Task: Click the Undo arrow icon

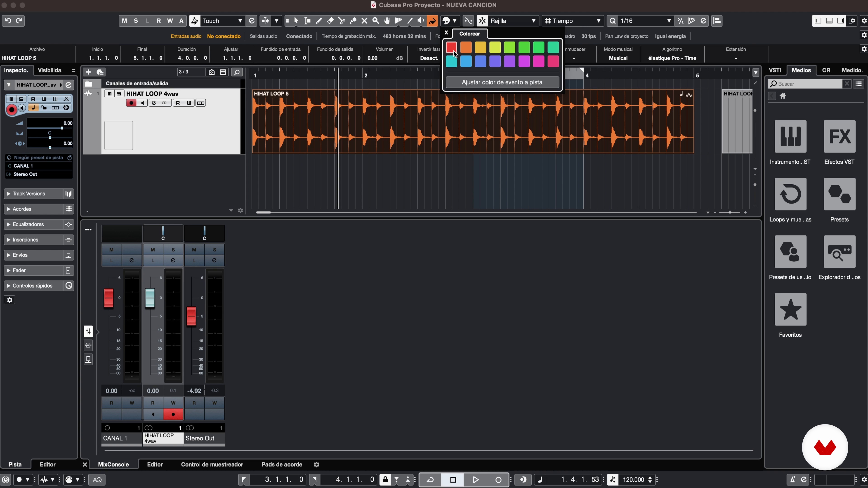Action: tap(8, 21)
